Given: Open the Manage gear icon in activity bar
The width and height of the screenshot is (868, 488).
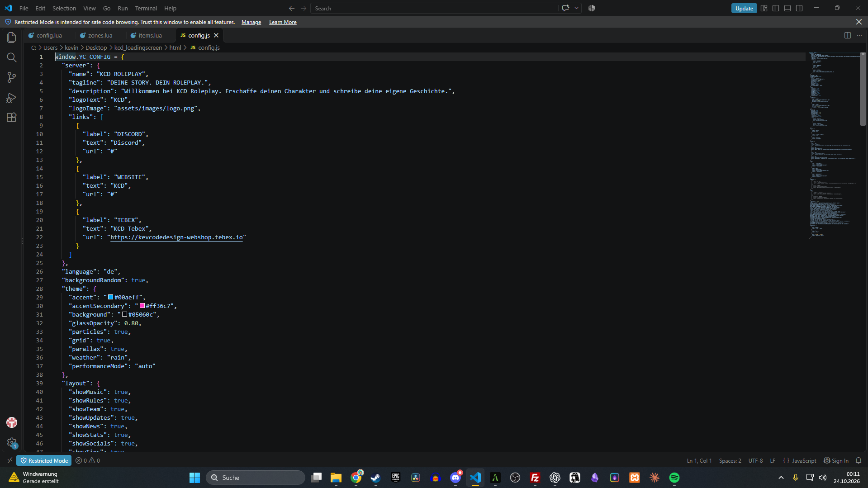Looking at the screenshot, I should [x=12, y=443].
